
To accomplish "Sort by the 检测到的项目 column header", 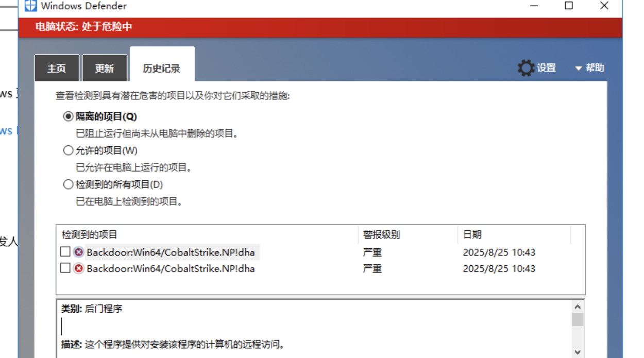I will point(207,234).
